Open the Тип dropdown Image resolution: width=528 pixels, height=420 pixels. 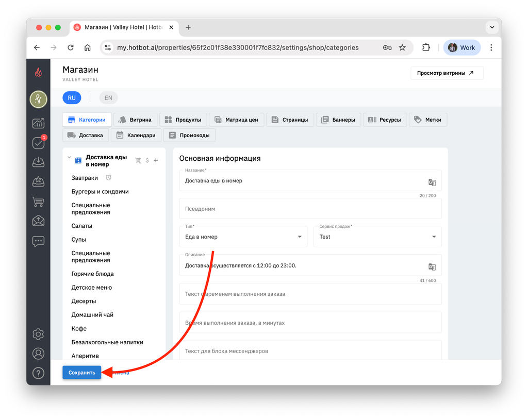click(243, 237)
